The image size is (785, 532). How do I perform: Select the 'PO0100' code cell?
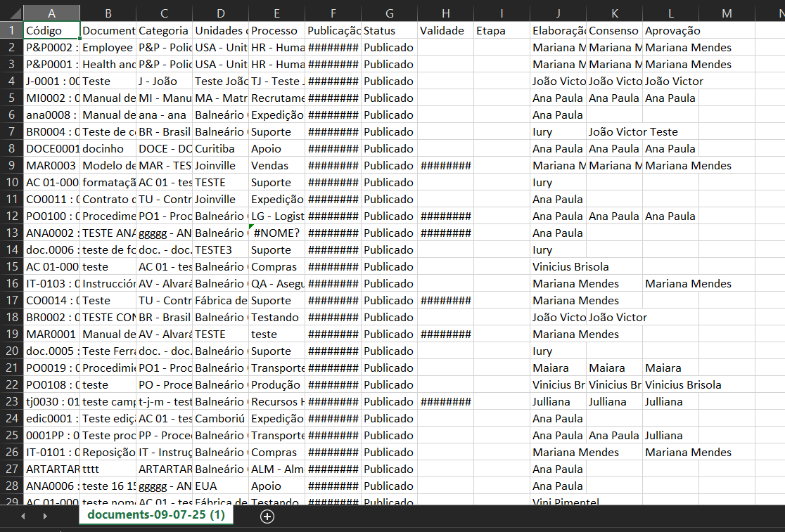tap(51, 216)
